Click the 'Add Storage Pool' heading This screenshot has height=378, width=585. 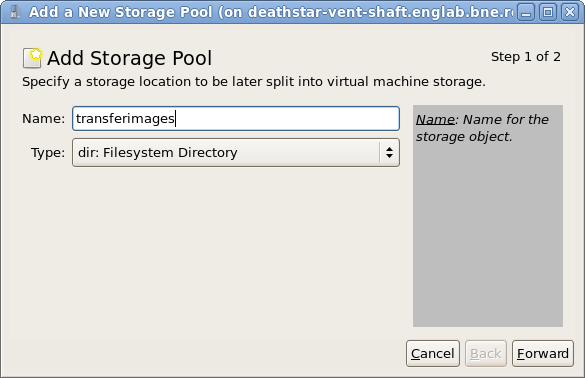coord(129,58)
